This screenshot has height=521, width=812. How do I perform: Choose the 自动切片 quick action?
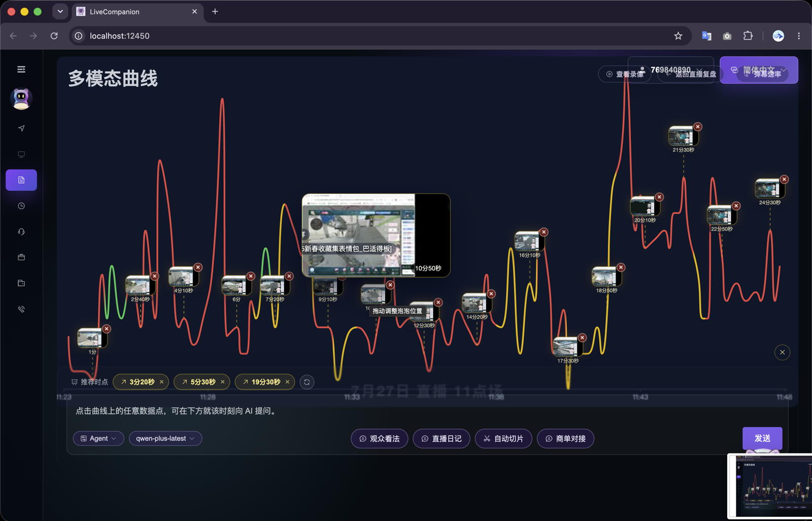[x=503, y=438]
